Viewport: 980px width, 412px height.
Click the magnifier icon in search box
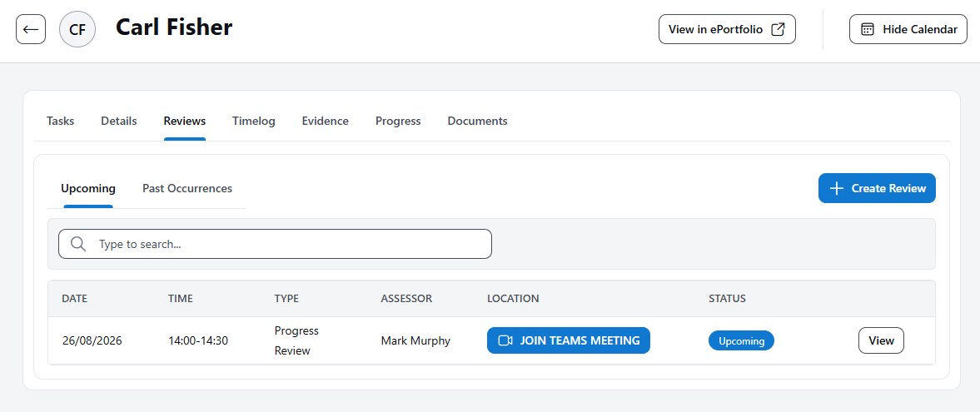coord(78,244)
